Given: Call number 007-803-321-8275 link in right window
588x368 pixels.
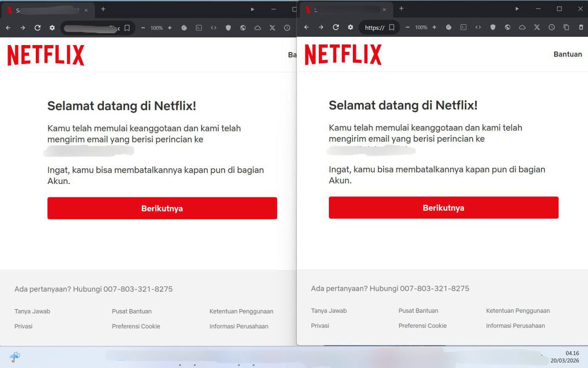Looking at the screenshot, I should click(435, 289).
